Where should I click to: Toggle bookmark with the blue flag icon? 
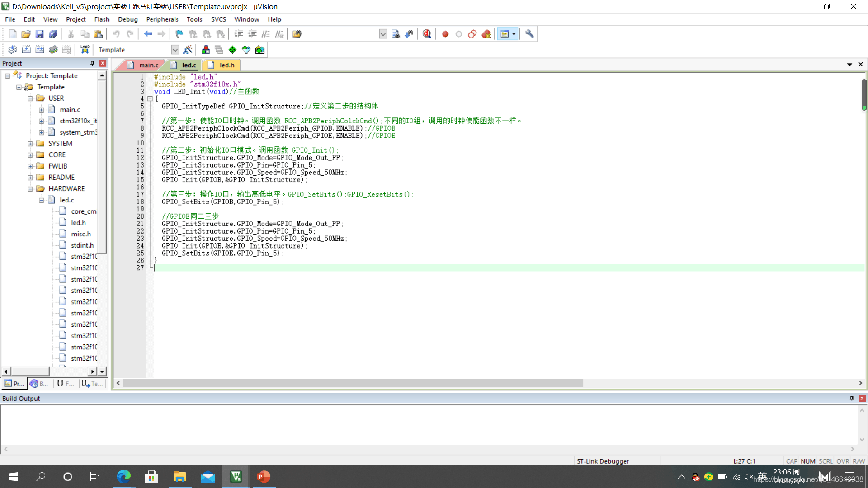pyautogui.click(x=179, y=34)
